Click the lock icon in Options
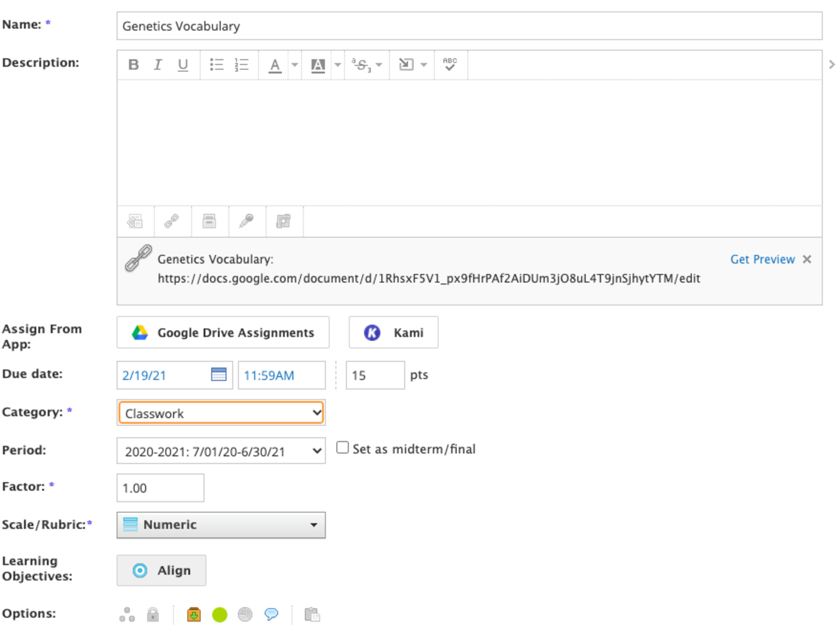This screenshot has height=632, width=840. (153, 614)
